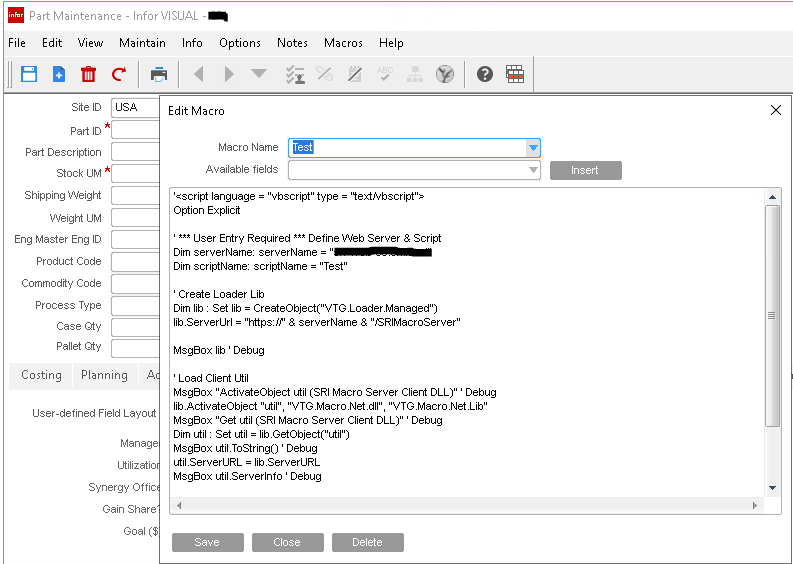Click the red Refresh arrow icon
793x564 pixels.
[119, 74]
